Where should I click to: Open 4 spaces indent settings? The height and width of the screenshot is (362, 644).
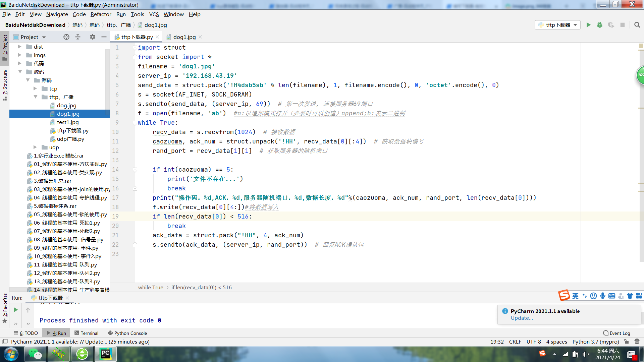point(556,342)
